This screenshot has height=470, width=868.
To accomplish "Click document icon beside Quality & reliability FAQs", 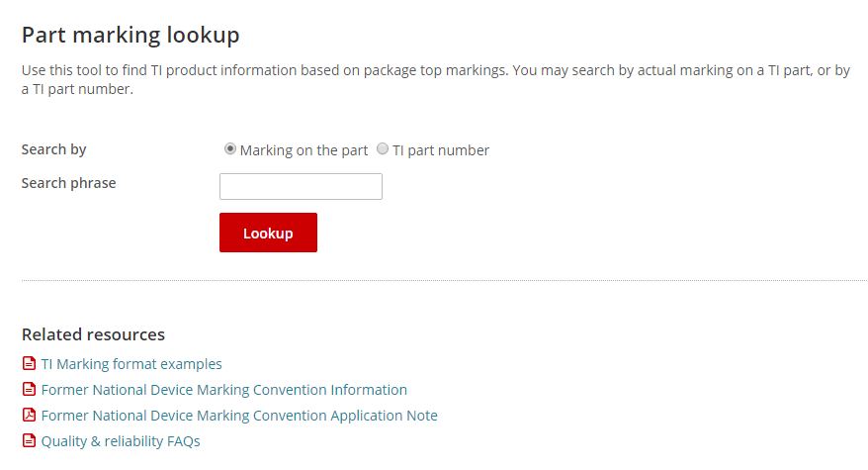I will point(29,441).
